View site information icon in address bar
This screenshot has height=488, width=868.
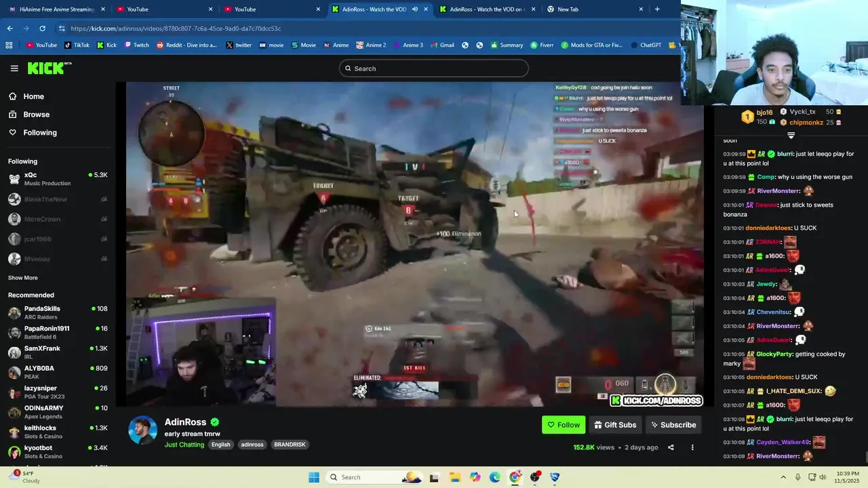62,28
